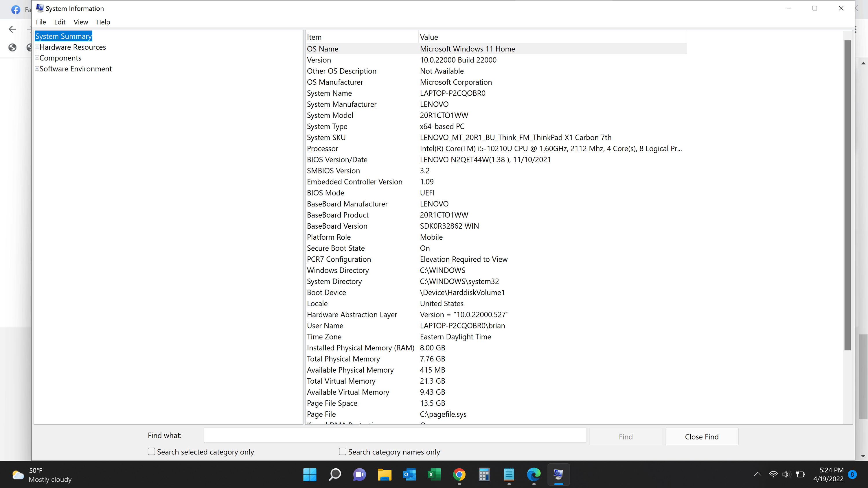The width and height of the screenshot is (868, 488).
Task: Expand Components tree node
Action: click(x=37, y=58)
